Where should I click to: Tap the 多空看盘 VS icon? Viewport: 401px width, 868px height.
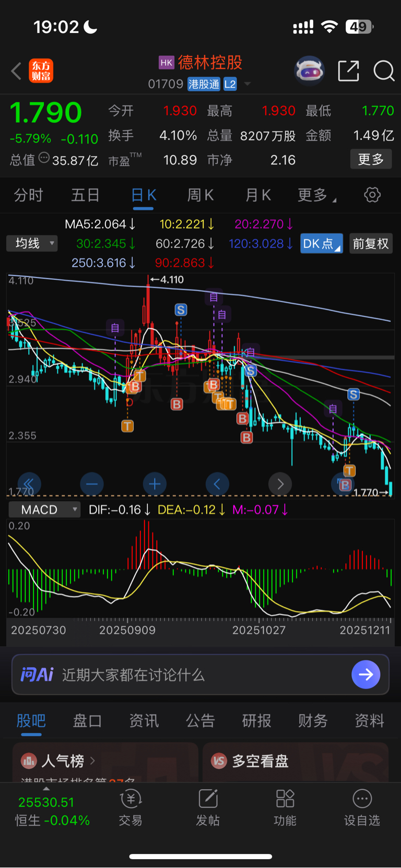[219, 761]
